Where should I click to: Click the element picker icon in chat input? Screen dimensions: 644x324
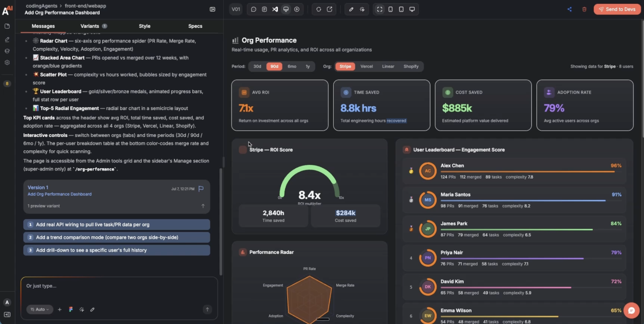click(x=81, y=309)
